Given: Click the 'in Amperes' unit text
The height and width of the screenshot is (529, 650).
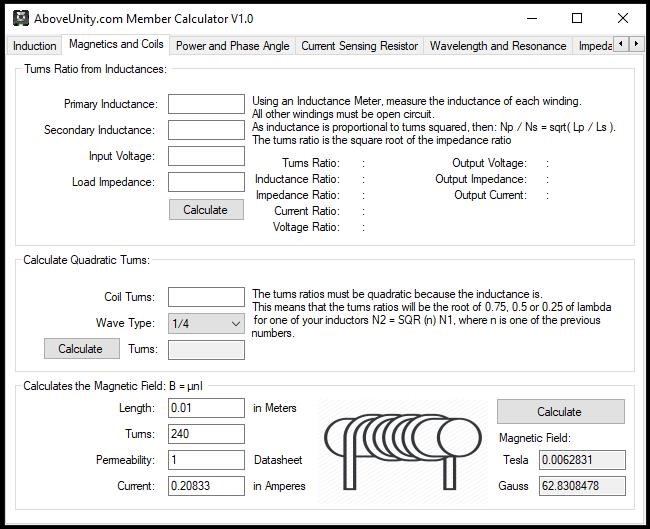Looking at the screenshot, I should click(x=279, y=486).
